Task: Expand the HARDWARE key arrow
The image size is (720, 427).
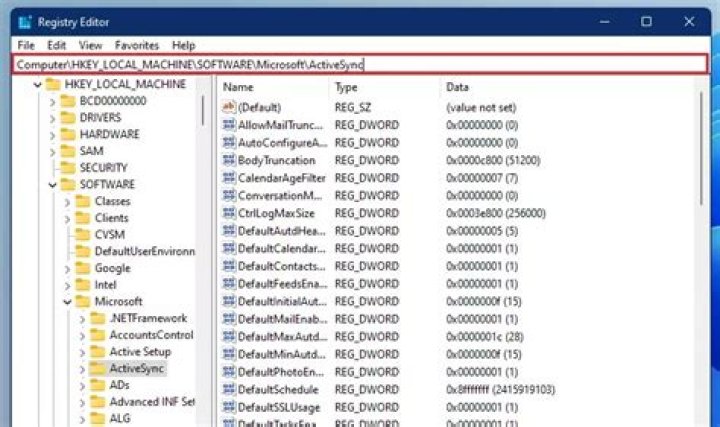Action: pyautogui.click(x=52, y=135)
